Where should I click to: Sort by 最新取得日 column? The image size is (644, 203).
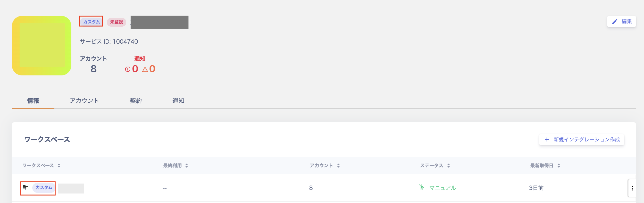[x=559, y=166]
